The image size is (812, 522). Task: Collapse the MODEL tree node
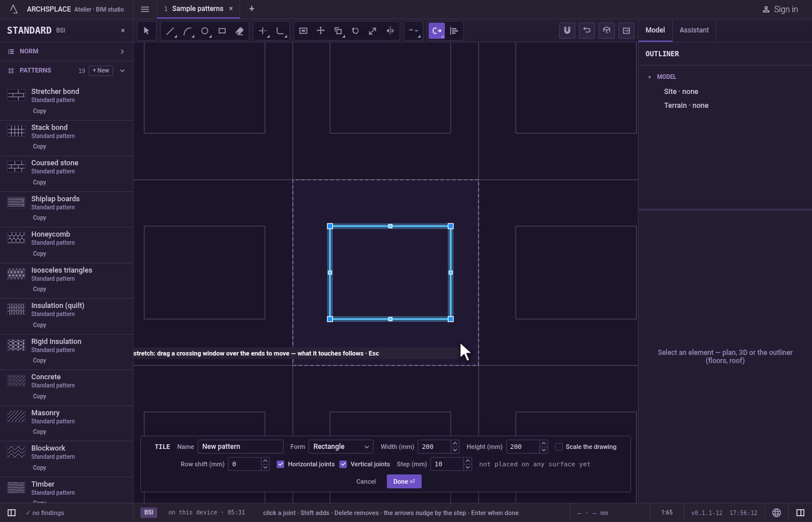click(650, 77)
